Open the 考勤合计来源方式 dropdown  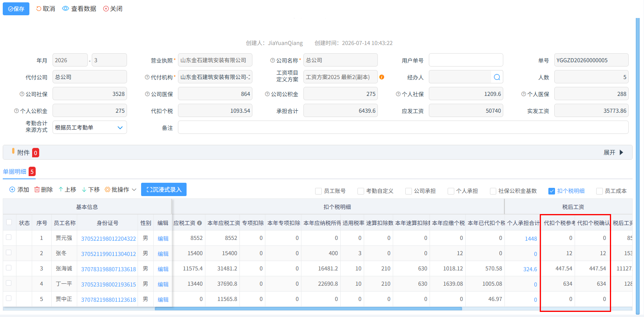point(90,128)
